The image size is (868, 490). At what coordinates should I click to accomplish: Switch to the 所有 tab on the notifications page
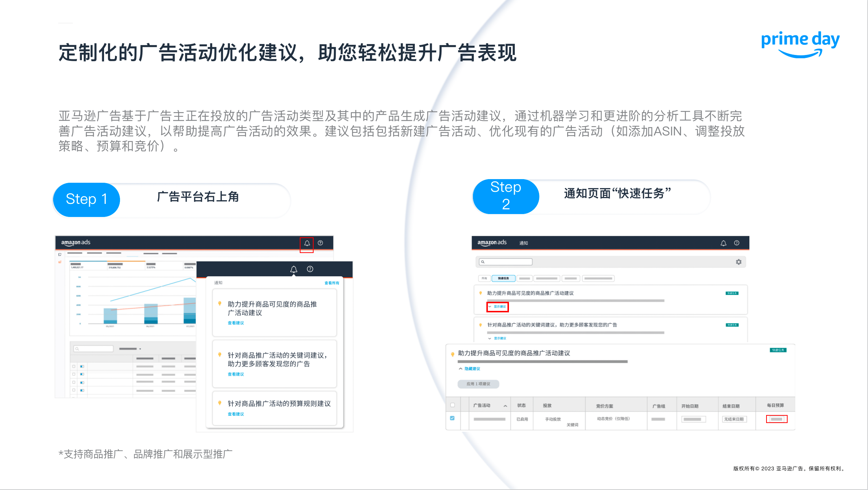coord(484,278)
